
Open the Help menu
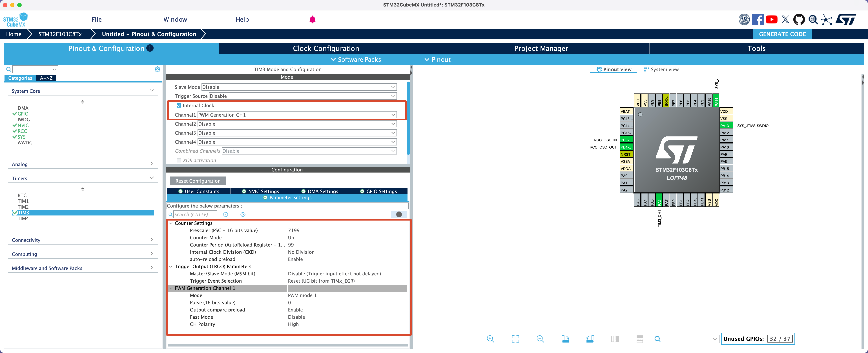[x=242, y=19]
